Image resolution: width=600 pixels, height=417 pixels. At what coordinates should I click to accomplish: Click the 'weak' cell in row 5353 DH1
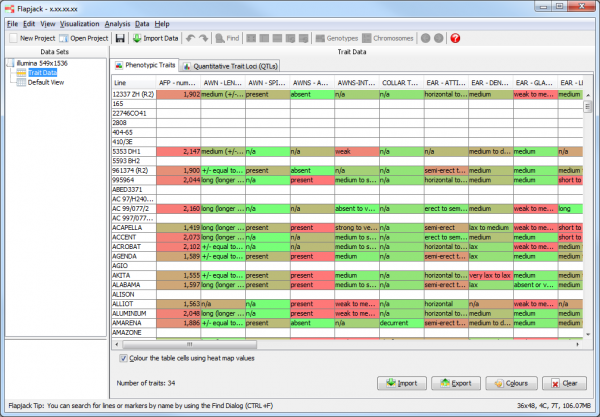pos(357,151)
